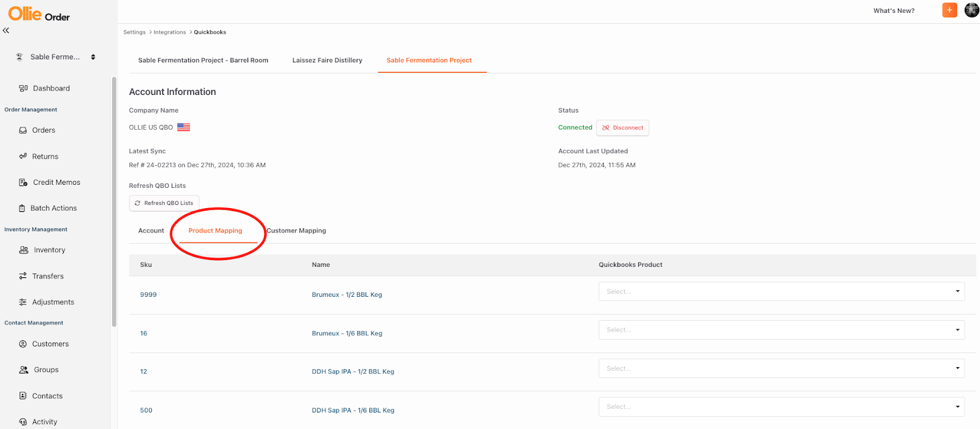Click the Activity icon in sidebar

pyautogui.click(x=23, y=422)
